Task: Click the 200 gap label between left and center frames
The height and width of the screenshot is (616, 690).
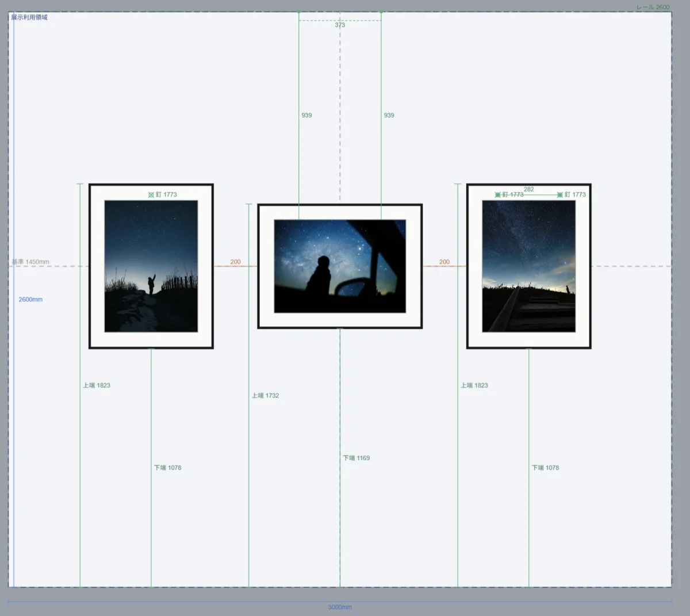Action: (x=236, y=262)
